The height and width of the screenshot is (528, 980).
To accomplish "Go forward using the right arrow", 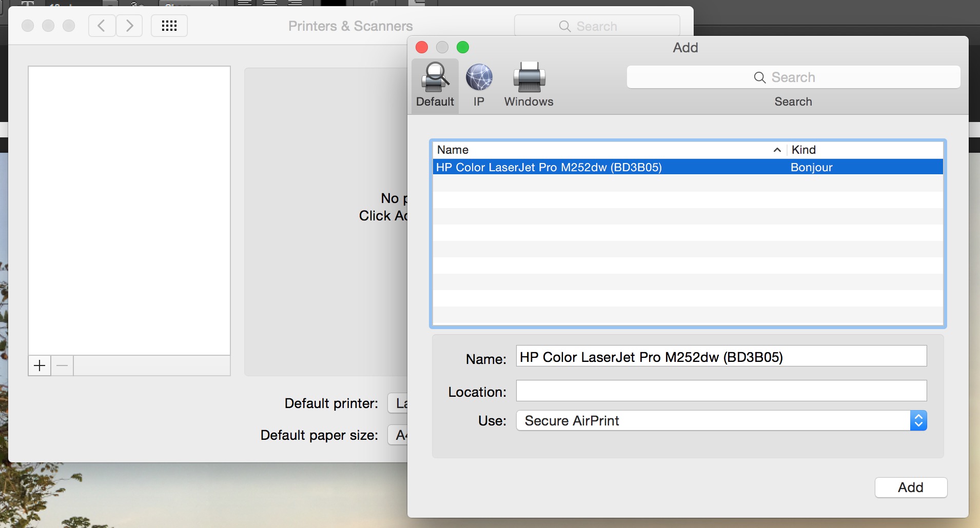I will click(x=129, y=26).
